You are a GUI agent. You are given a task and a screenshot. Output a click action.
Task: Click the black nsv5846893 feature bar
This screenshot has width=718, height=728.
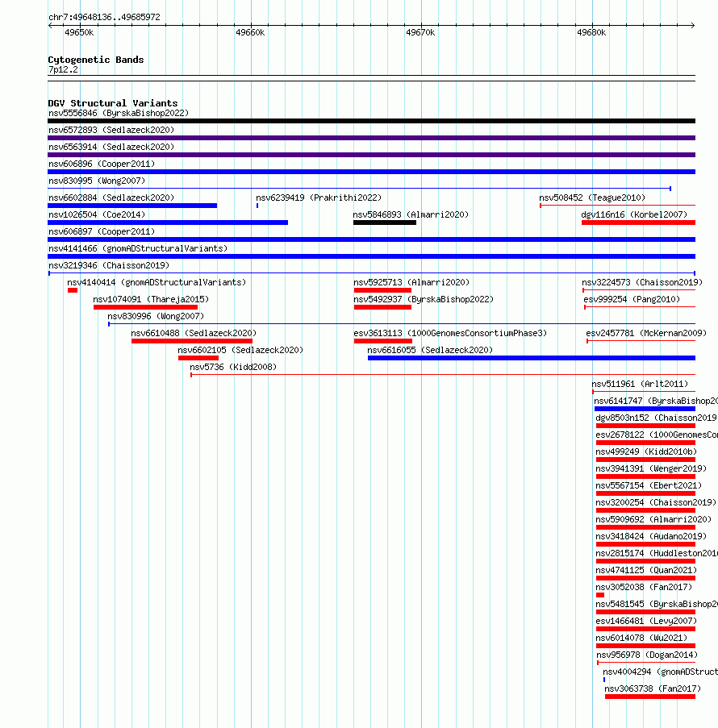385,223
